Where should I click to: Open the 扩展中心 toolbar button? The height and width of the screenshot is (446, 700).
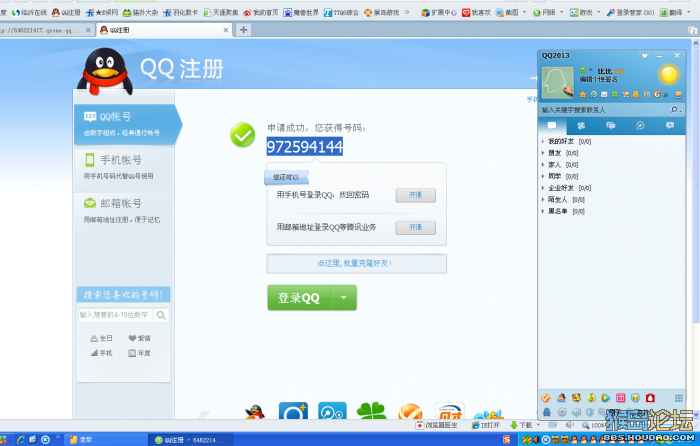(439, 13)
